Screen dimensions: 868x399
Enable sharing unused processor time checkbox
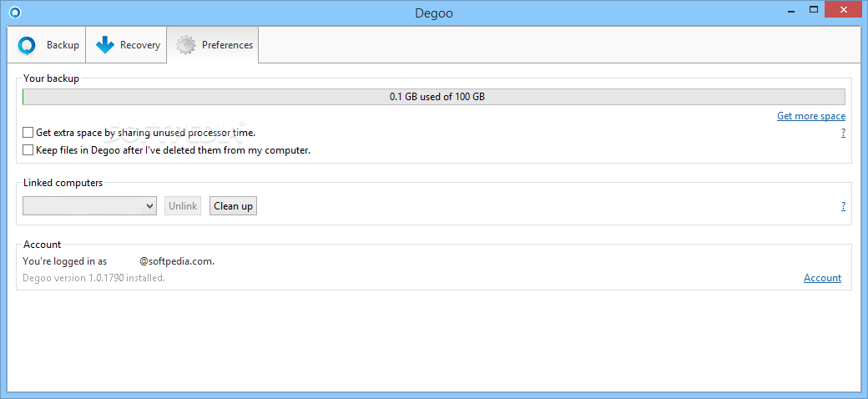click(x=28, y=133)
